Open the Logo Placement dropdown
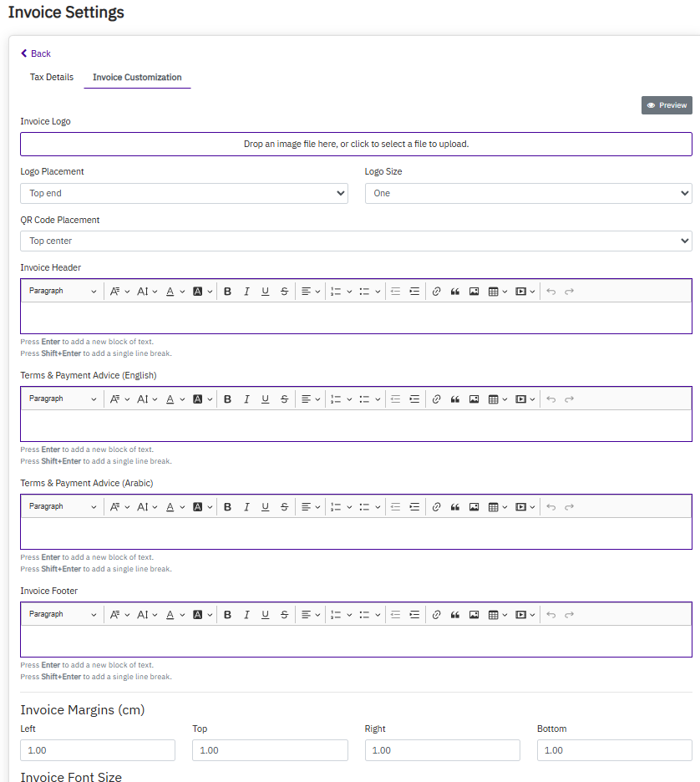700x782 pixels. (x=184, y=194)
